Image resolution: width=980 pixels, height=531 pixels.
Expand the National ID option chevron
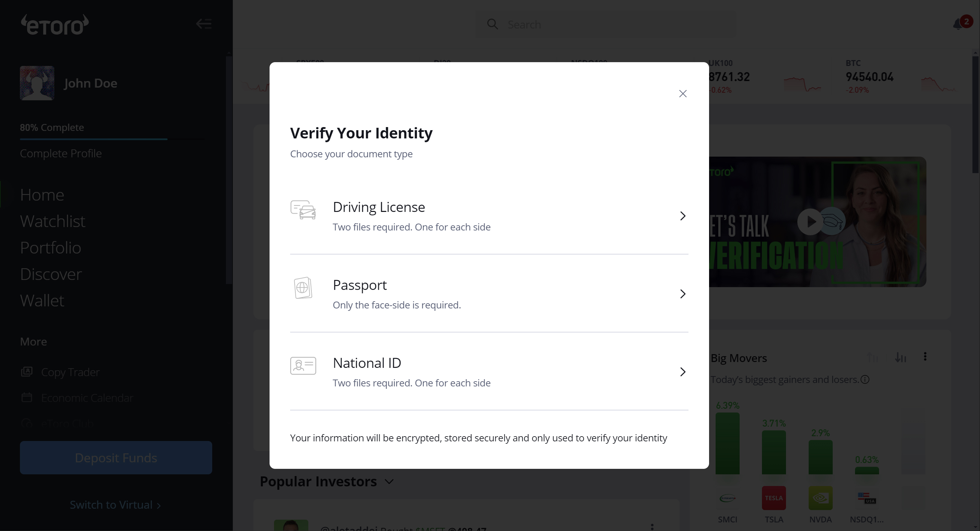[x=683, y=372]
